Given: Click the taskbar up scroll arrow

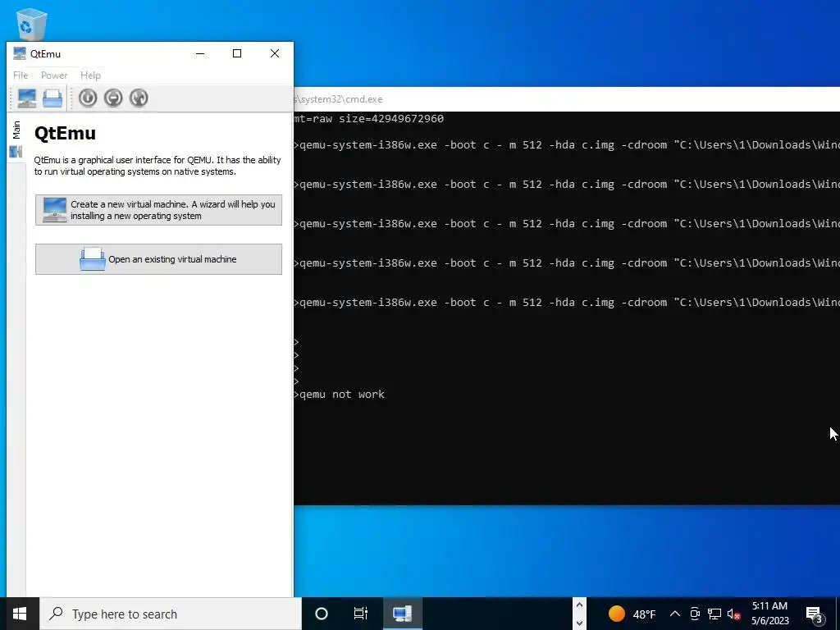Looking at the screenshot, I should coord(579,605).
